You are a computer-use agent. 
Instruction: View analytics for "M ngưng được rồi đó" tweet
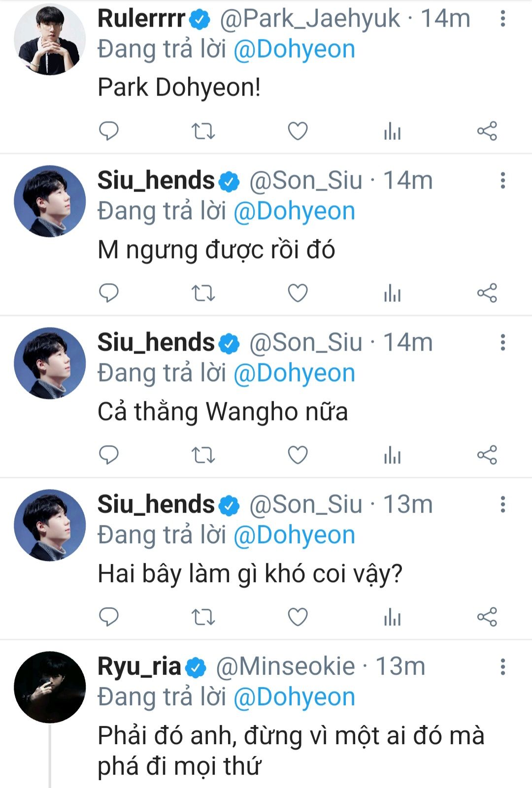tap(392, 293)
